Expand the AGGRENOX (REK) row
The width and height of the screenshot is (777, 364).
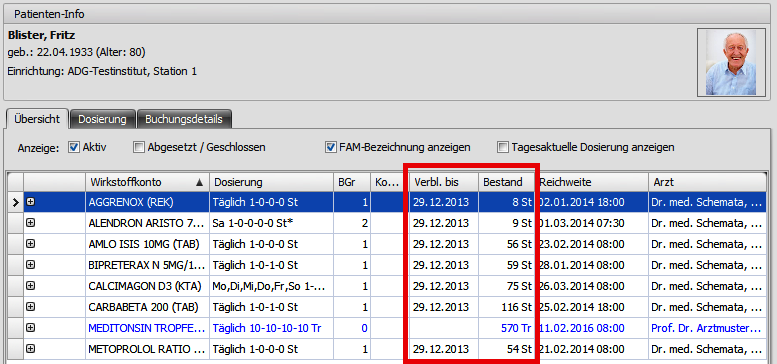[31, 202]
